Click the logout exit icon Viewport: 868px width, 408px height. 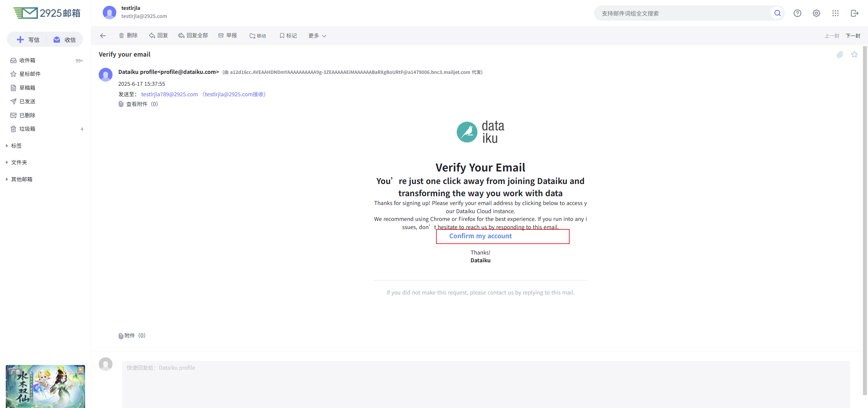[x=854, y=13]
